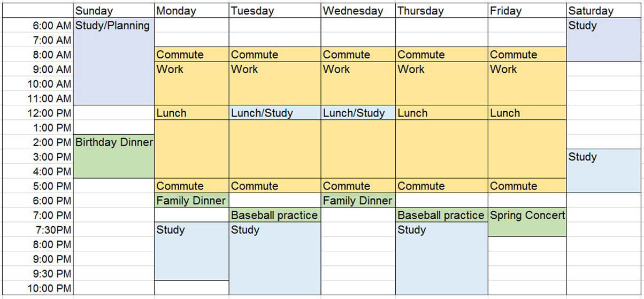Select Monday's Lunch cell

pos(191,113)
